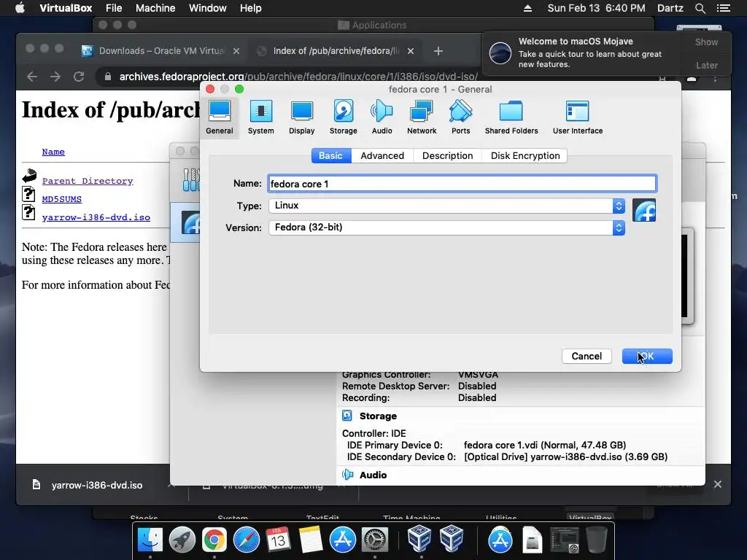Screen dimensions: 747x560
Task: Open the Audio settings pane
Action: tap(382, 117)
